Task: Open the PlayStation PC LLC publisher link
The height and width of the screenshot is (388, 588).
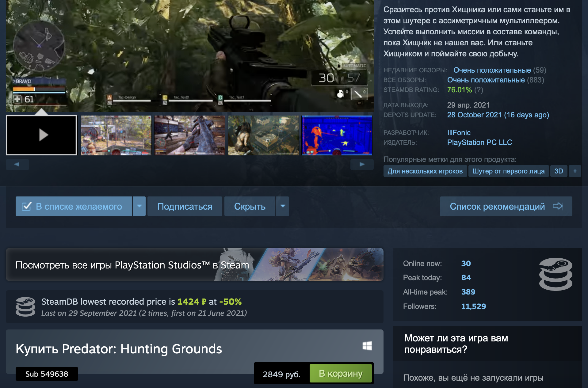Action: coord(479,143)
